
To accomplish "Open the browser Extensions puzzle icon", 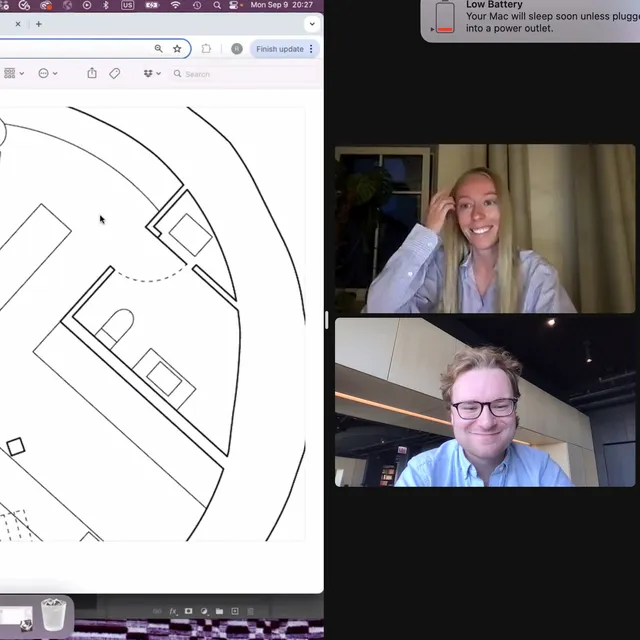I will coord(206,48).
